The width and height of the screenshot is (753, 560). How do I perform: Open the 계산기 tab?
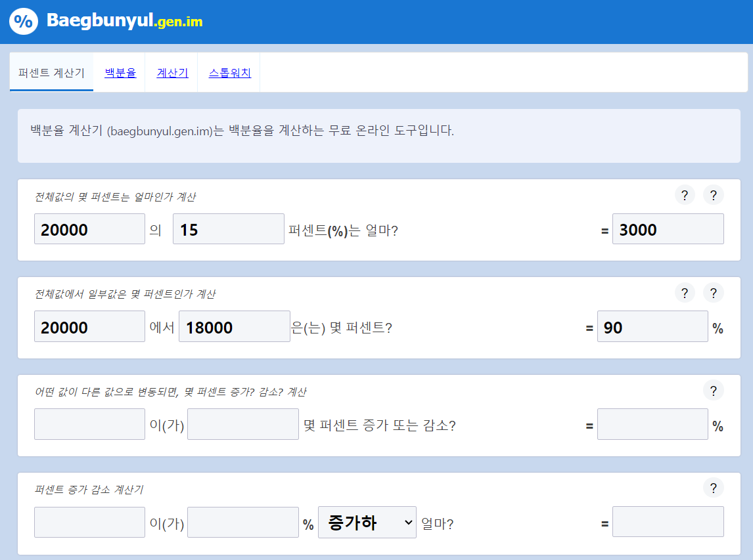[171, 72]
